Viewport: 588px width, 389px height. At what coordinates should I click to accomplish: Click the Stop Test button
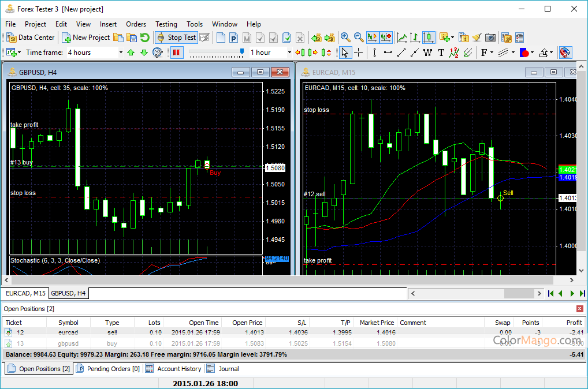tap(176, 38)
